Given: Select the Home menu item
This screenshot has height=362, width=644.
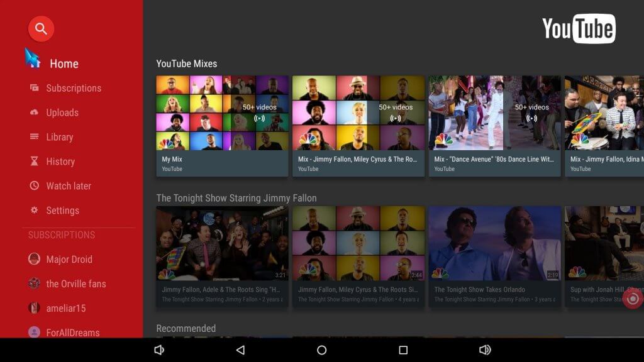Looking at the screenshot, I should [64, 63].
